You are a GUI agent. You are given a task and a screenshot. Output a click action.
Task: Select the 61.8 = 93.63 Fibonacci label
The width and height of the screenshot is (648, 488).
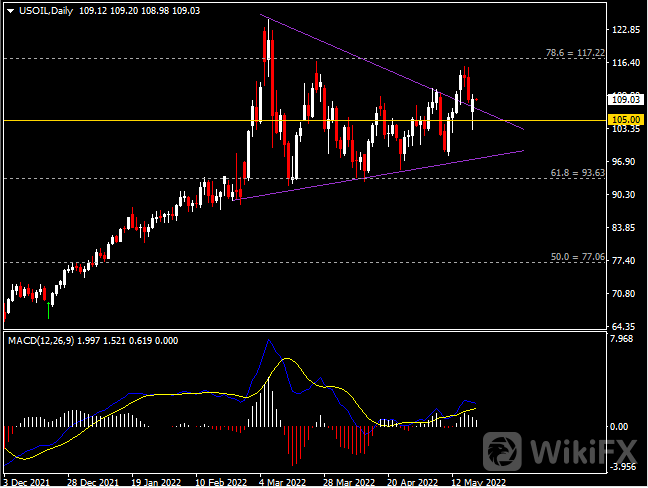tap(578, 172)
